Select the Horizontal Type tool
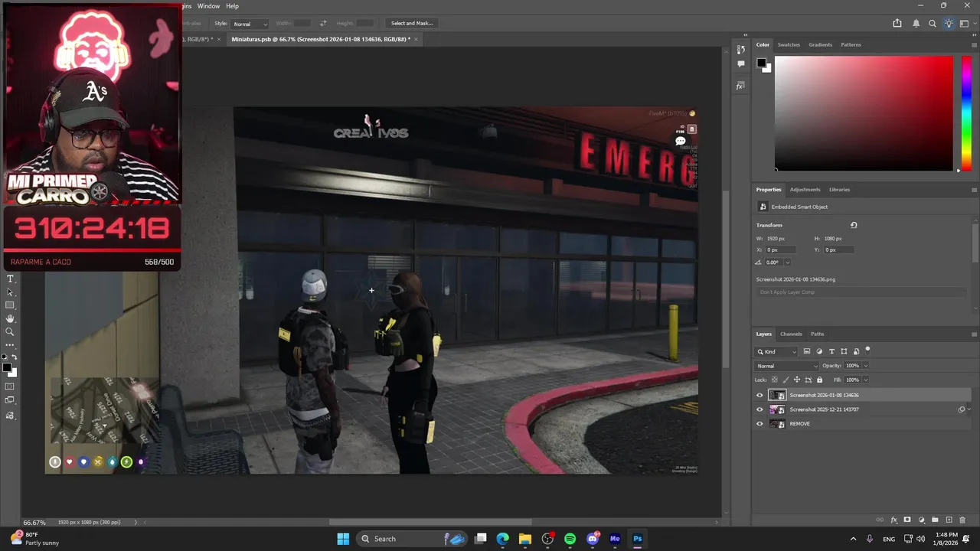 tap(10, 279)
